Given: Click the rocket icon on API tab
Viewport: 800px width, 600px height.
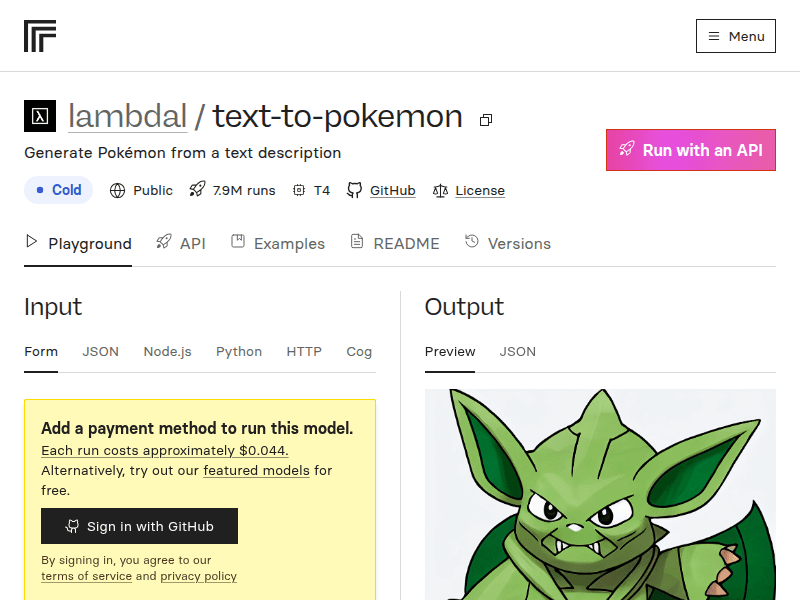Looking at the screenshot, I should [x=164, y=241].
